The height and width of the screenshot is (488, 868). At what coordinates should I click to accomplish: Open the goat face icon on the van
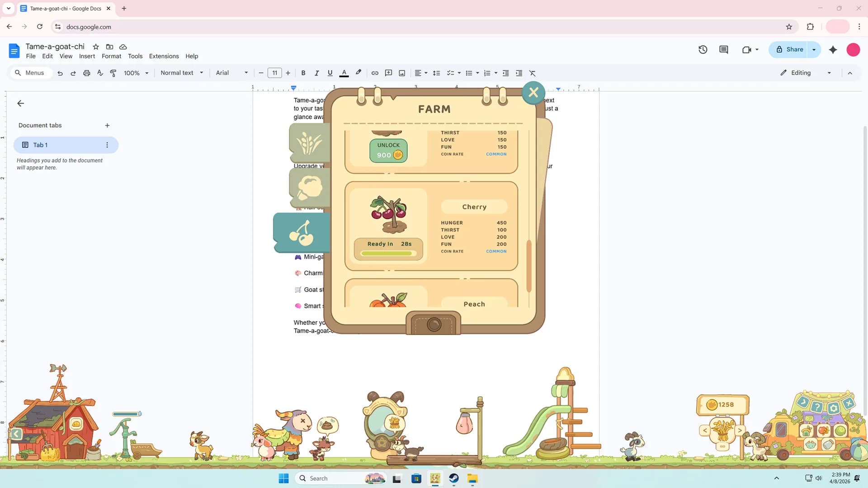tap(811, 445)
